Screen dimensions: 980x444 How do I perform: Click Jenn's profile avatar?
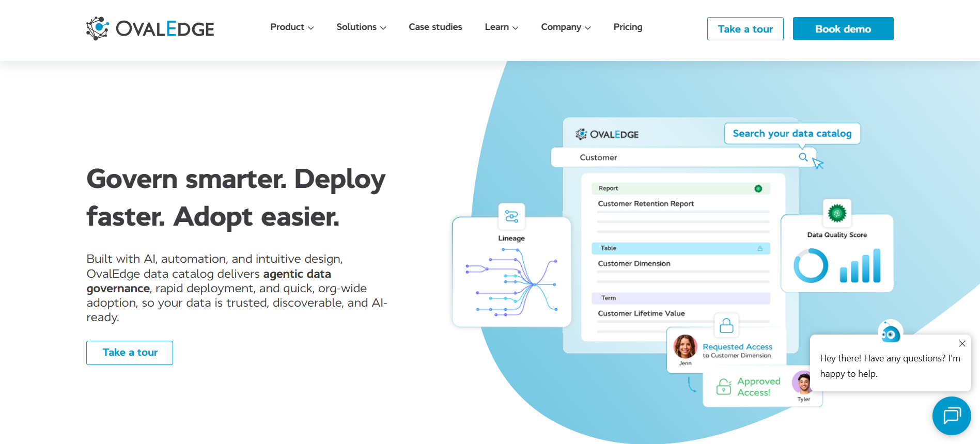[686, 346]
